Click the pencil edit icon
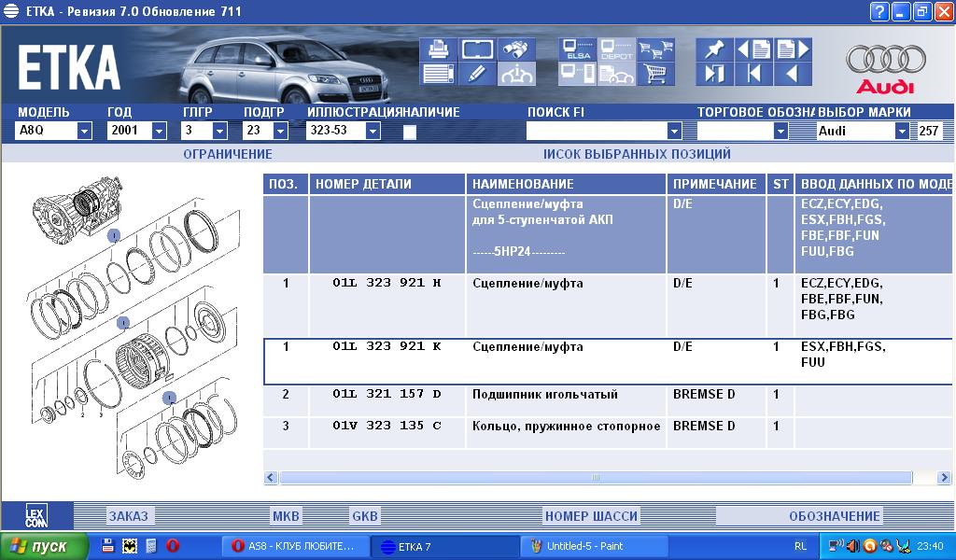Image resolution: width=956 pixels, height=560 pixels. 477,74
